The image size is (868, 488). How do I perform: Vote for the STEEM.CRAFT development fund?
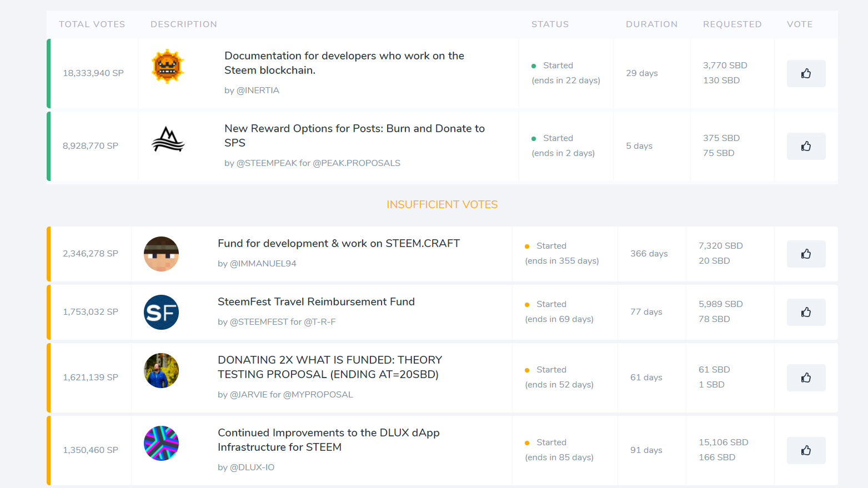point(806,254)
